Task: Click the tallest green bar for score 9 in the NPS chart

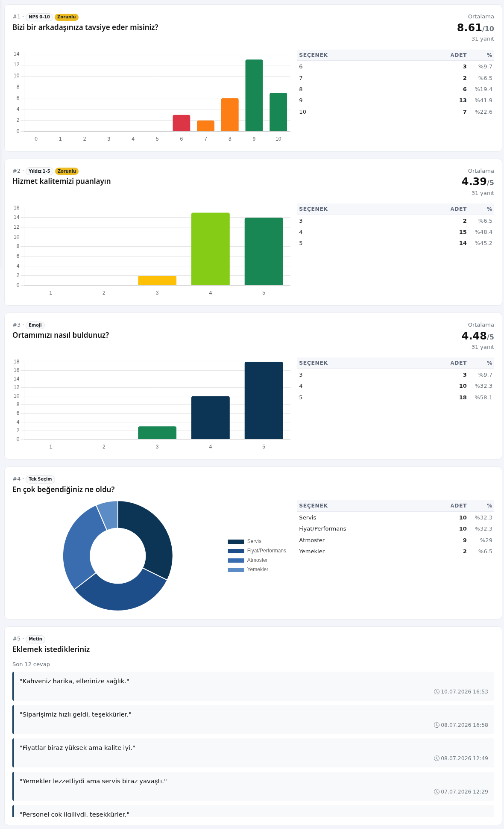Action: coord(254,95)
